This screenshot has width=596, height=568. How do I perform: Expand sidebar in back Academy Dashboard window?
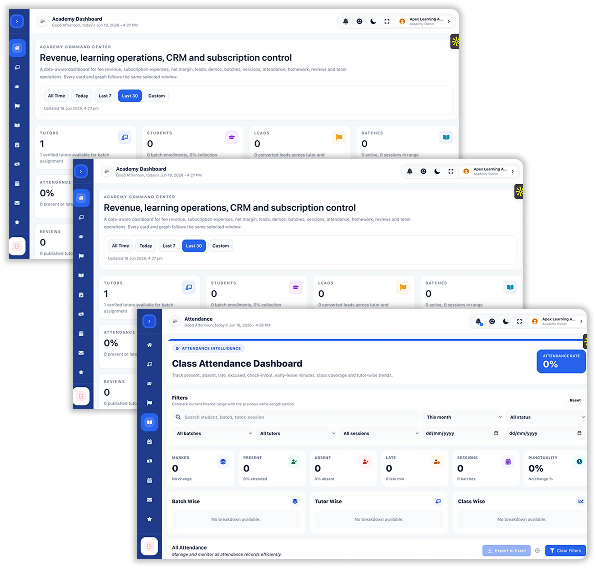point(17,21)
